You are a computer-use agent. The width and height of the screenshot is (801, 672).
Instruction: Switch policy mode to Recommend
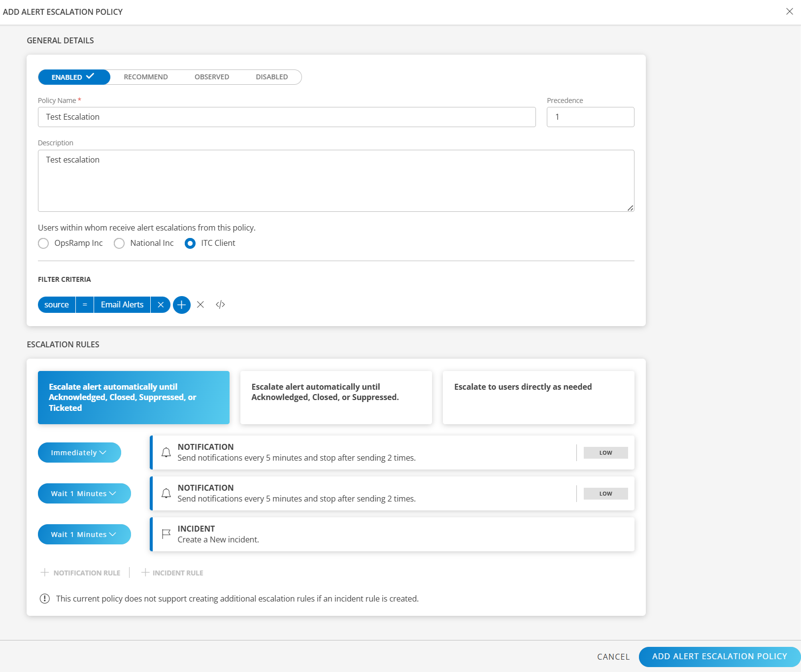(x=146, y=77)
